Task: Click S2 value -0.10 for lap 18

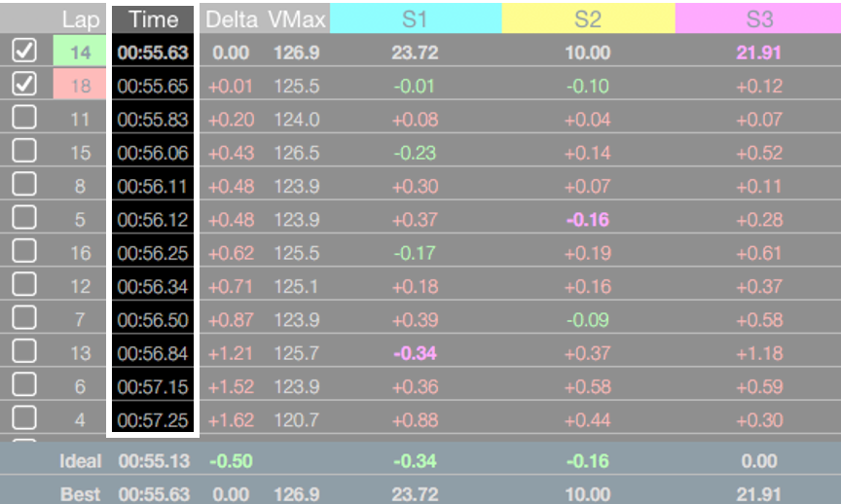Action: point(588,86)
